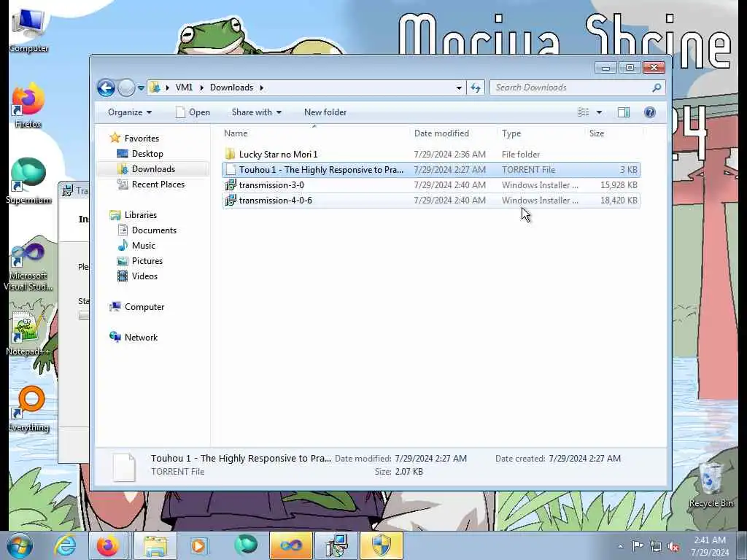This screenshot has width=747, height=560.
Task: Select the transmission-4-0-6 installer icon
Action: [231, 200]
